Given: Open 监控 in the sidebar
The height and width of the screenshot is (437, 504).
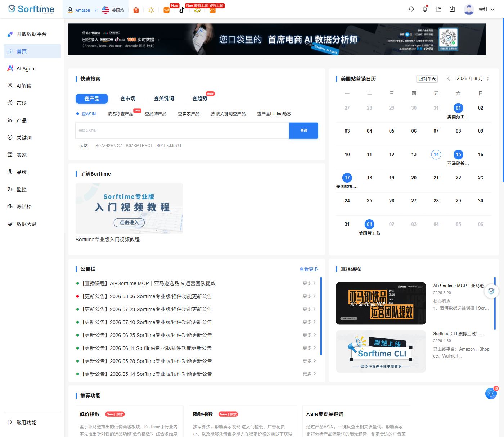Looking at the screenshot, I should click(32, 189).
